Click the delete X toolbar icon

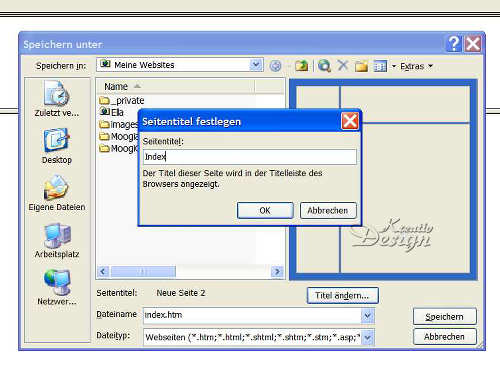[x=343, y=65]
